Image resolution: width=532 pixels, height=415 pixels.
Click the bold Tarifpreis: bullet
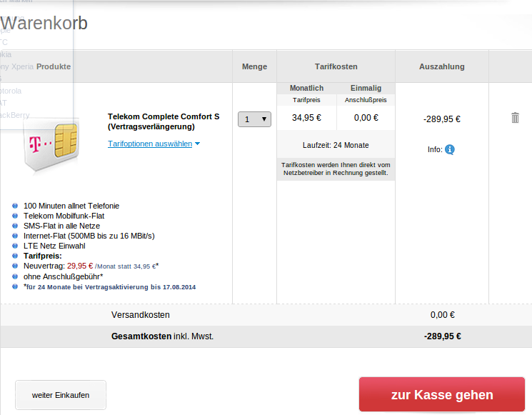pyautogui.click(x=43, y=256)
